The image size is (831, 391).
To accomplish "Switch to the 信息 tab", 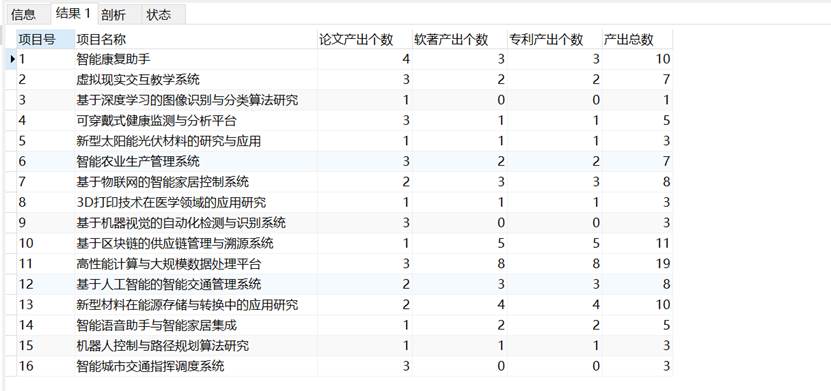I will coord(24,14).
